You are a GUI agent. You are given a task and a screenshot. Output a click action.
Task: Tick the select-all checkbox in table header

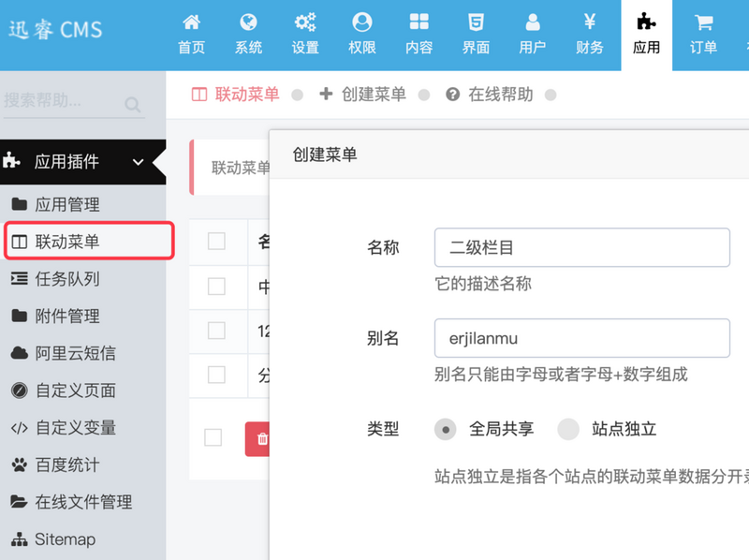pyautogui.click(x=216, y=242)
